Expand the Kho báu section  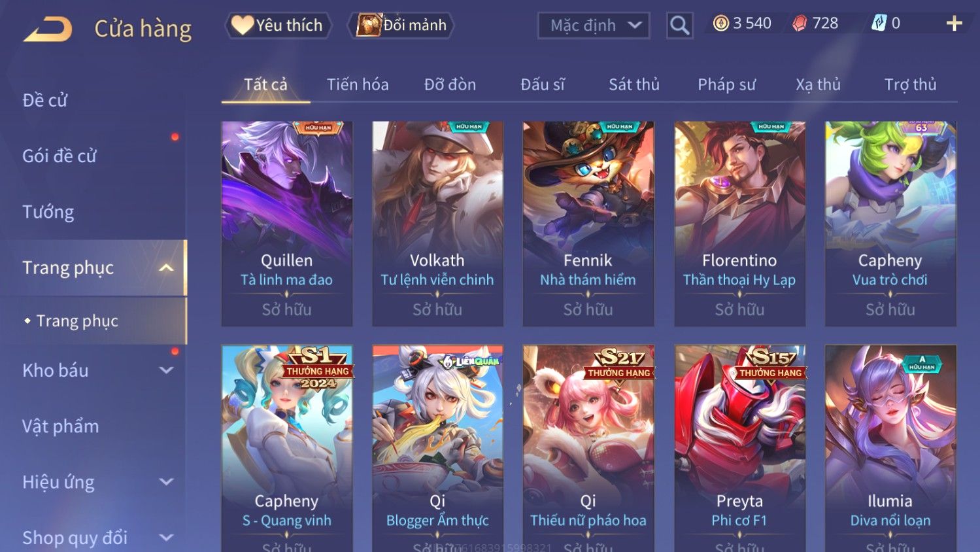(167, 370)
